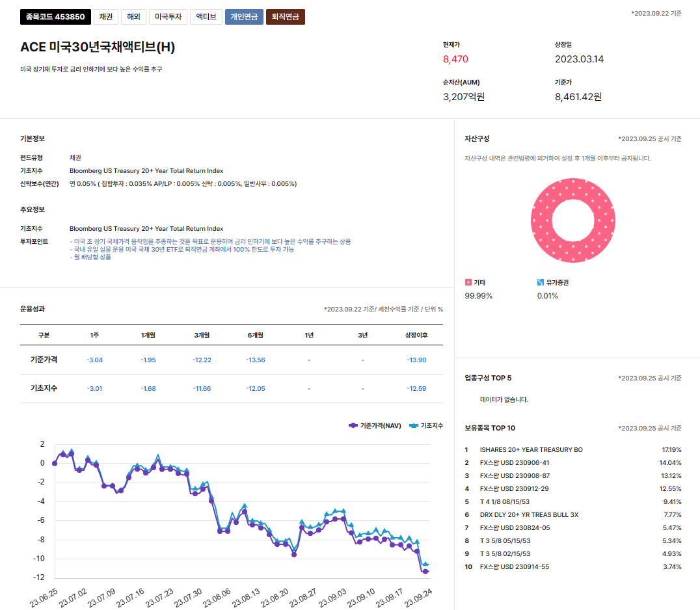
Task: Click the 개인연금 blue tag
Action: click(244, 17)
